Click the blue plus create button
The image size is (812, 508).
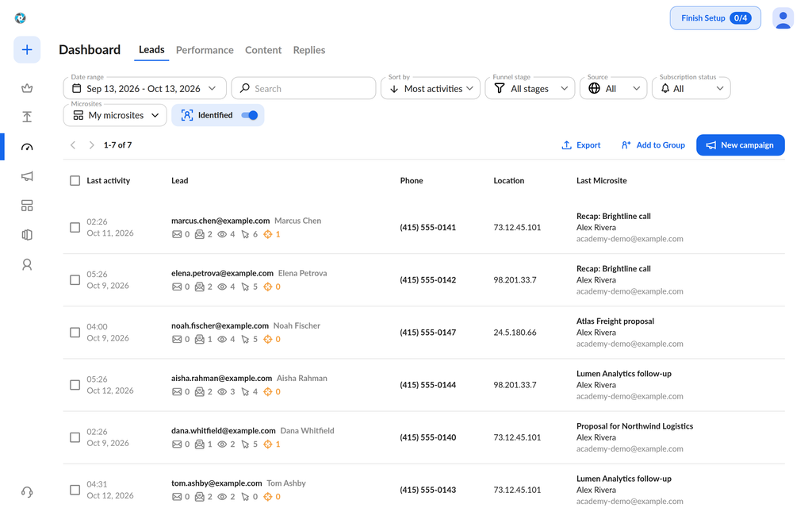pos(27,50)
